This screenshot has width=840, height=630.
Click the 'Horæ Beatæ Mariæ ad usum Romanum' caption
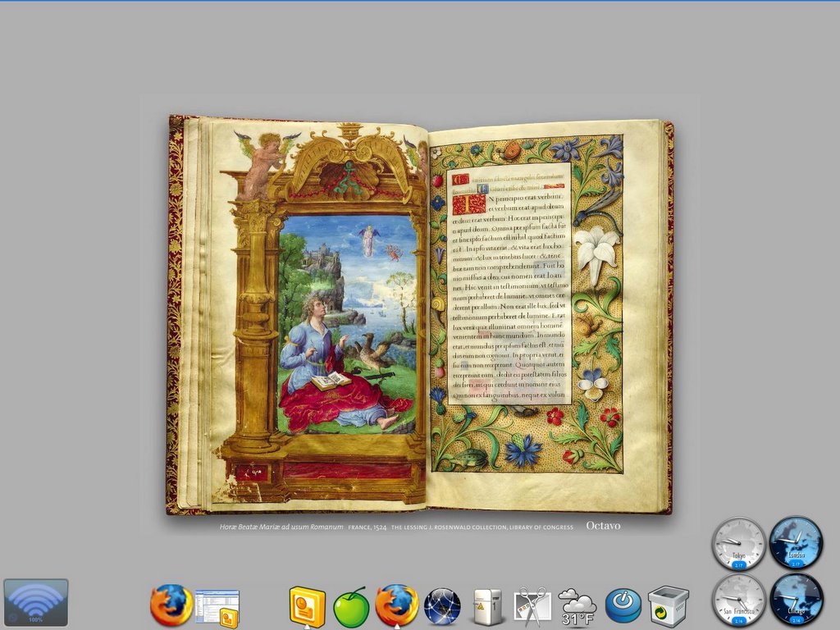pos(281,527)
